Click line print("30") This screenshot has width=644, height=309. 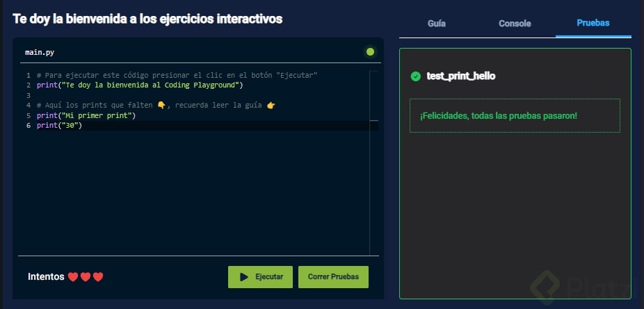point(59,126)
